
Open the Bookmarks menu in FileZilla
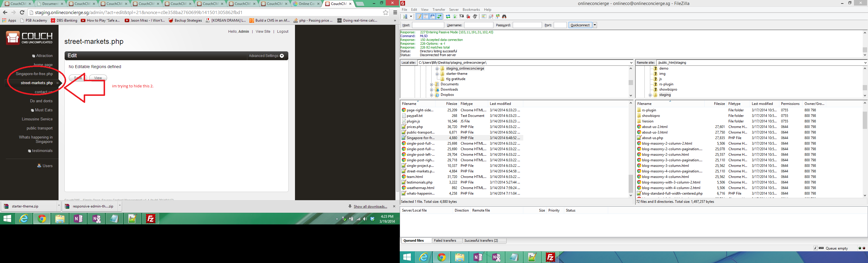[471, 10]
